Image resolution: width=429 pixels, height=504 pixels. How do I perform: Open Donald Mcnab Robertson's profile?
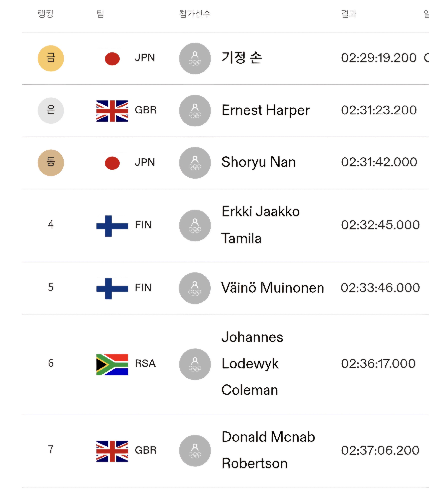point(268,450)
